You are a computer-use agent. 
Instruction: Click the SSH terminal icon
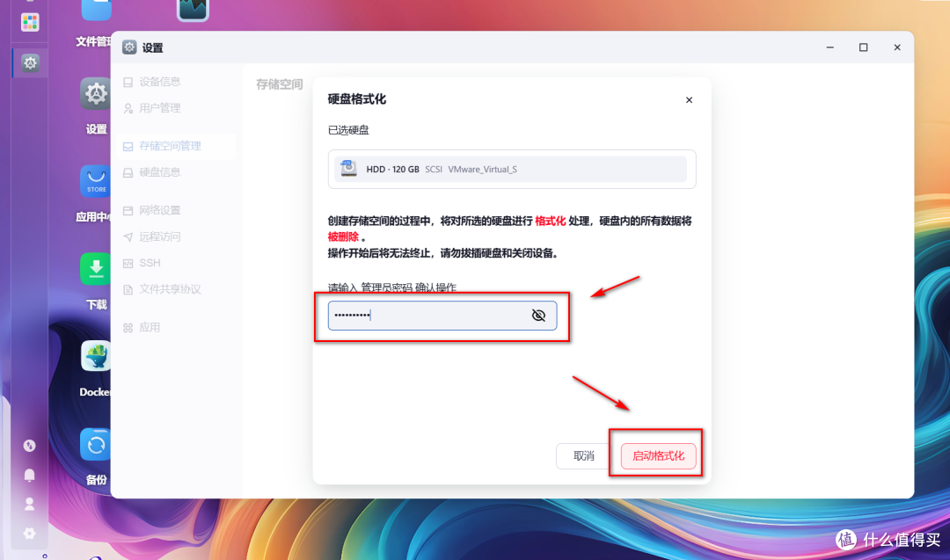(128, 264)
